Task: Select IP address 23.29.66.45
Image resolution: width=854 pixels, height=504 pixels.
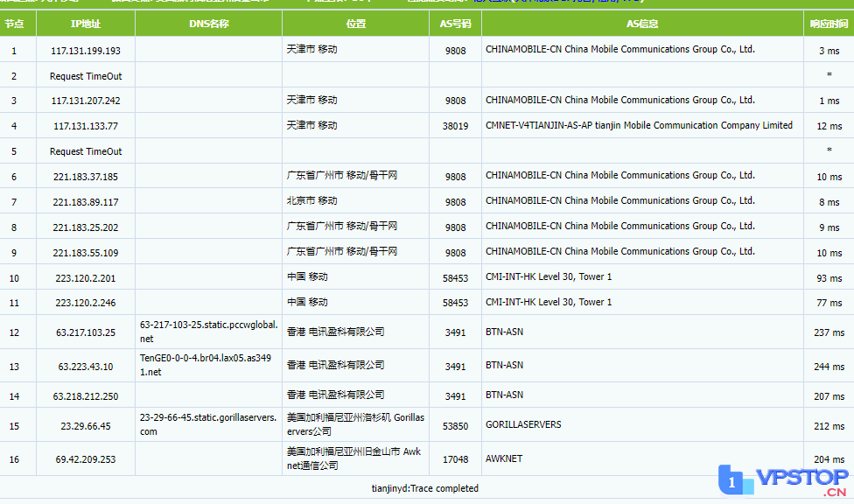Action: coord(86,426)
